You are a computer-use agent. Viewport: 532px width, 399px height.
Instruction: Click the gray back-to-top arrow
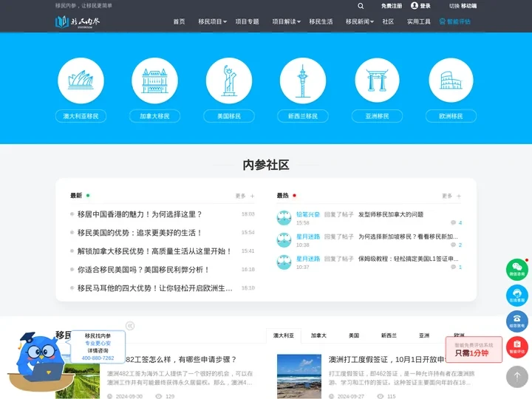click(517, 377)
